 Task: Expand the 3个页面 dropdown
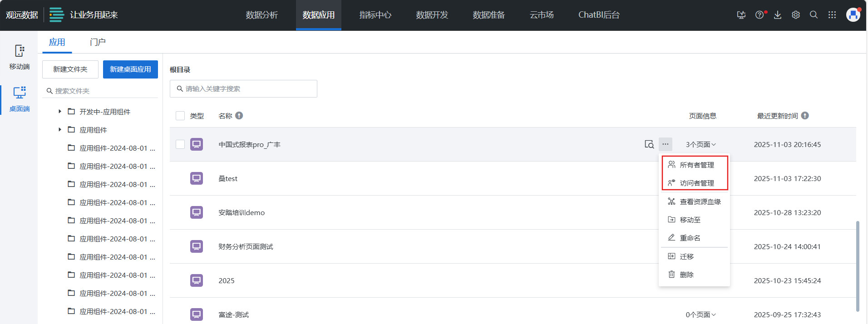[700, 144]
